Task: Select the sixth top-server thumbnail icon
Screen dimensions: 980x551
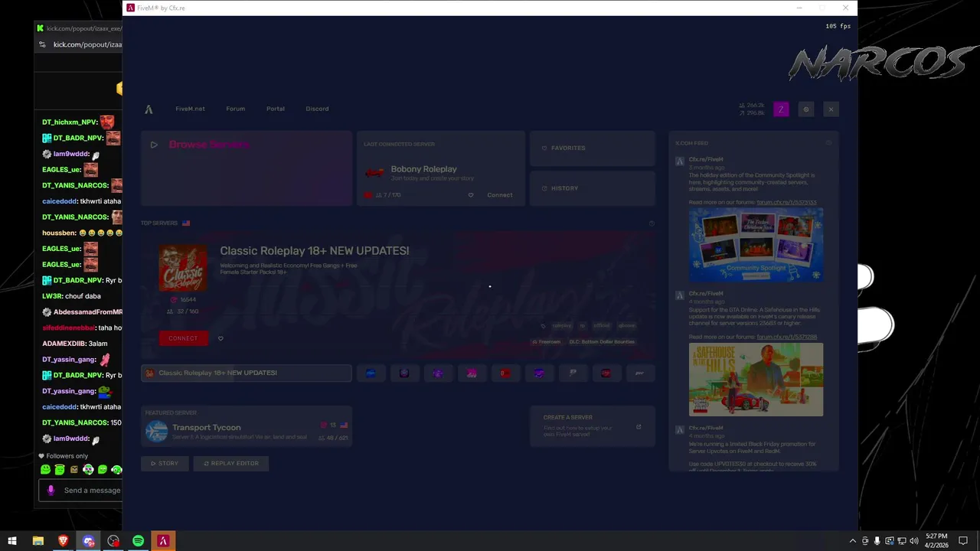Action: click(x=539, y=373)
